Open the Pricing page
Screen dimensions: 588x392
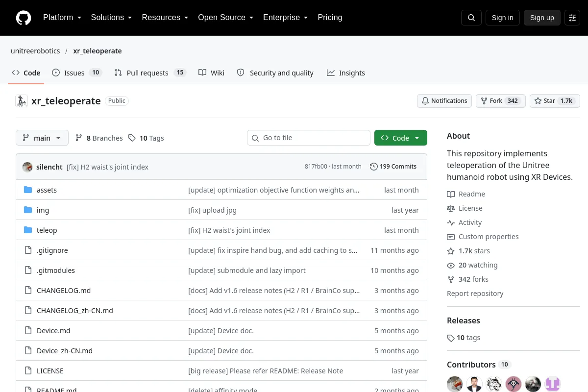point(330,18)
